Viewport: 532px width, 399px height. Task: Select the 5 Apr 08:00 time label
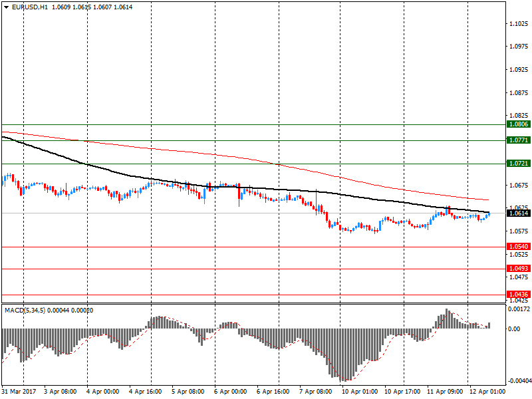(x=188, y=392)
